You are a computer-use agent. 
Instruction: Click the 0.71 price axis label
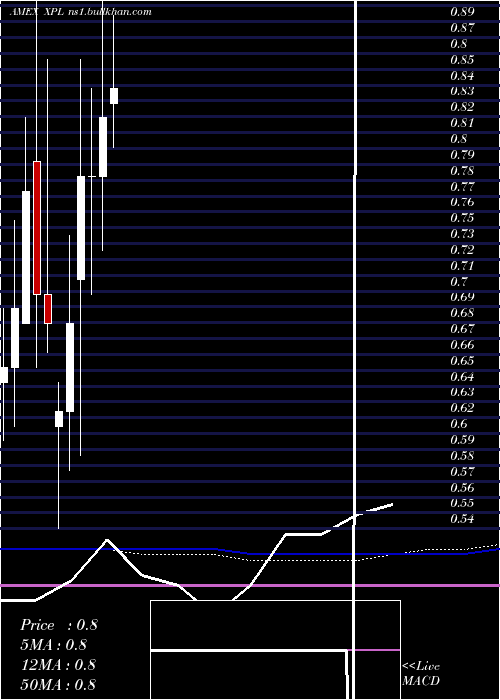pyautogui.click(x=462, y=266)
